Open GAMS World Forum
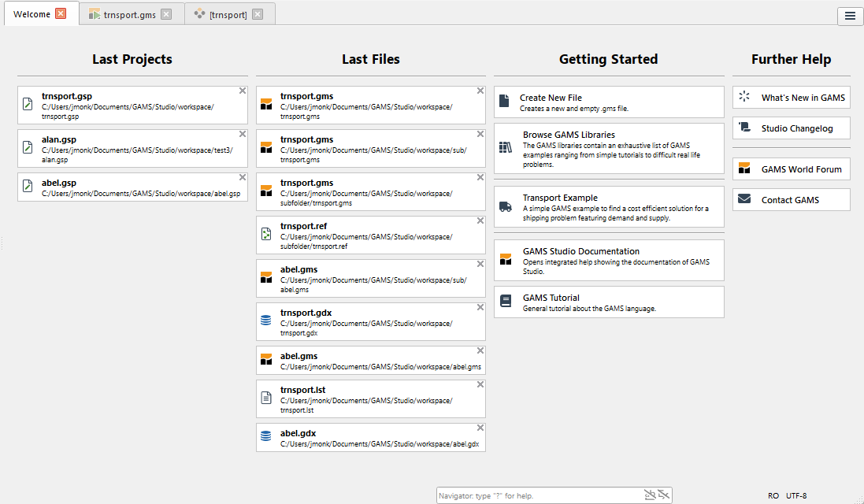Viewport: 864px width, 504px height. click(x=801, y=169)
